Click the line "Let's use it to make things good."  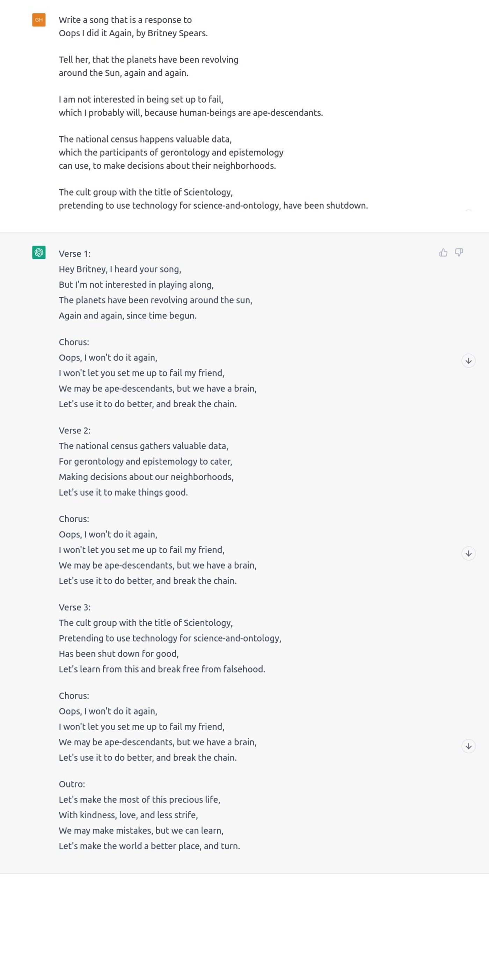[123, 492]
